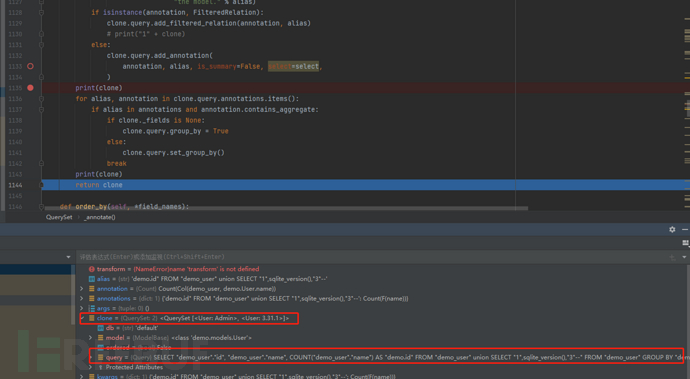Expand the annotation variable node

(x=82, y=289)
